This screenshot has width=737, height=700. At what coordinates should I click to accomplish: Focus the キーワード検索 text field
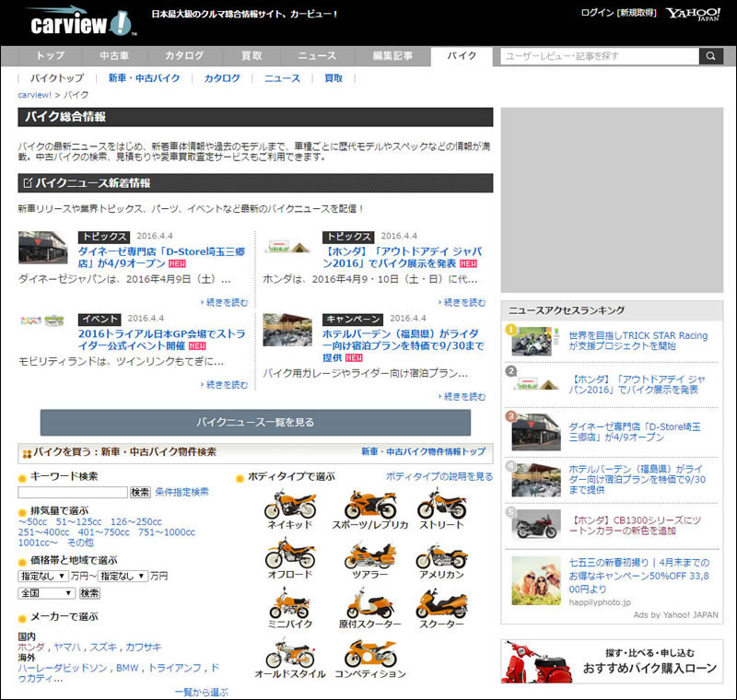[x=73, y=492]
